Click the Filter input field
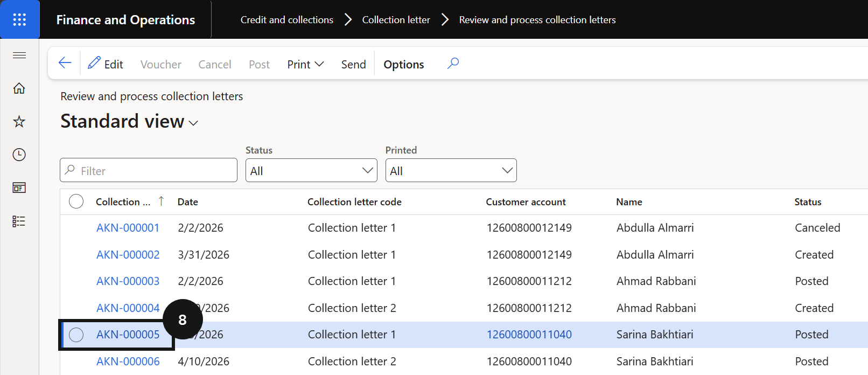Viewport: 868px width, 375px height. click(x=149, y=170)
